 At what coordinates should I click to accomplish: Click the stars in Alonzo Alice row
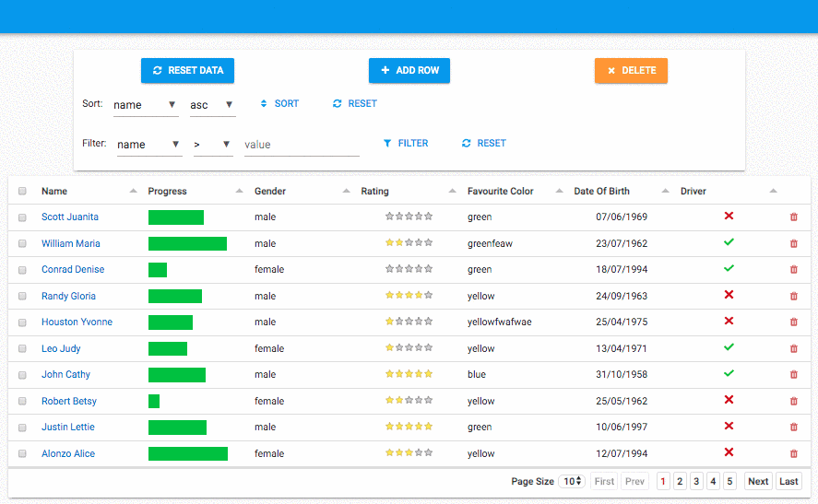pos(409,452)
